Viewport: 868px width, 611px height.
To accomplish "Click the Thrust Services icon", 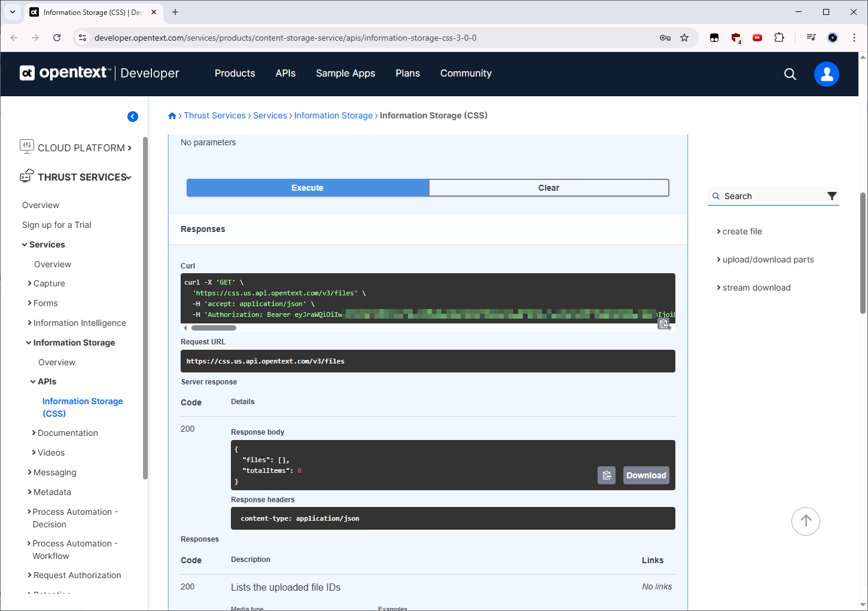I will click(27, 176).
